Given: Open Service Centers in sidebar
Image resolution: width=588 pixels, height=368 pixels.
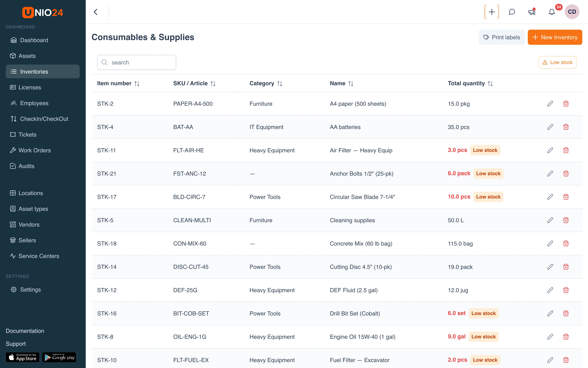Looking at the screenshot, I should coord(42,256).
